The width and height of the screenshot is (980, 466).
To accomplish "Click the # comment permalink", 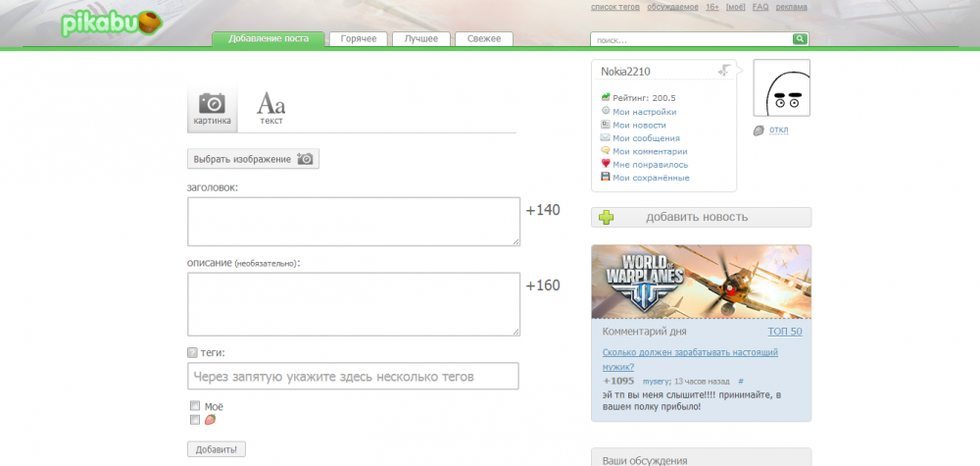I will click(741, 381).
